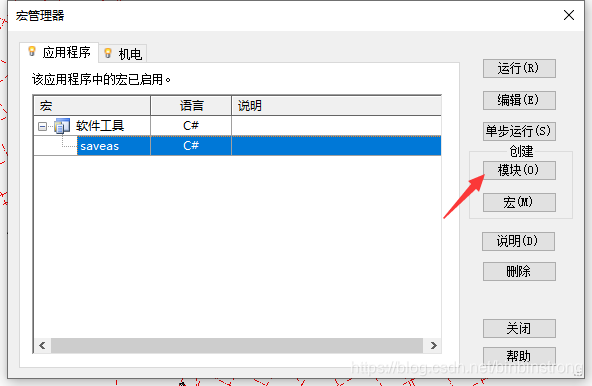Screen dimensions: 592x386
Task: Click the 宏 column header
Action: click(92, 105)
